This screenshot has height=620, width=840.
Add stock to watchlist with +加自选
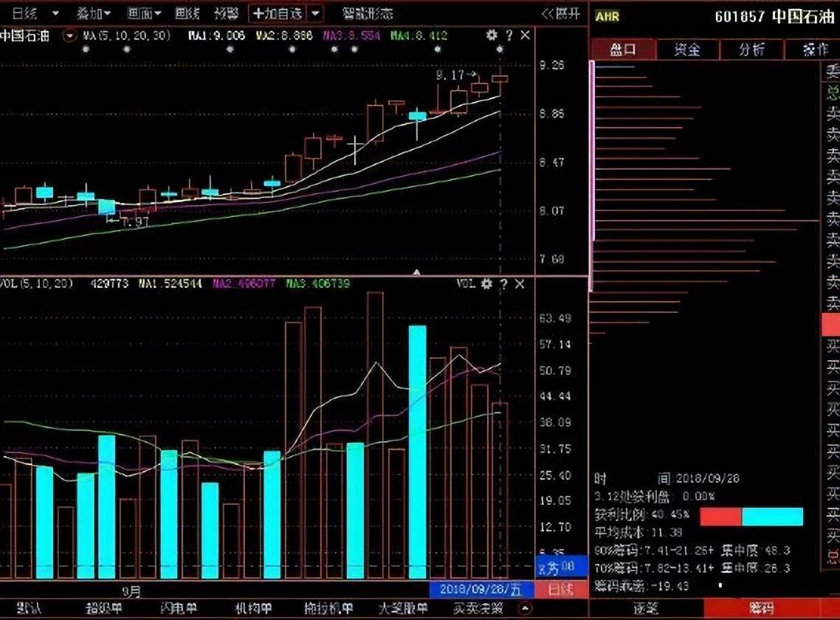[x=278, y=13]
